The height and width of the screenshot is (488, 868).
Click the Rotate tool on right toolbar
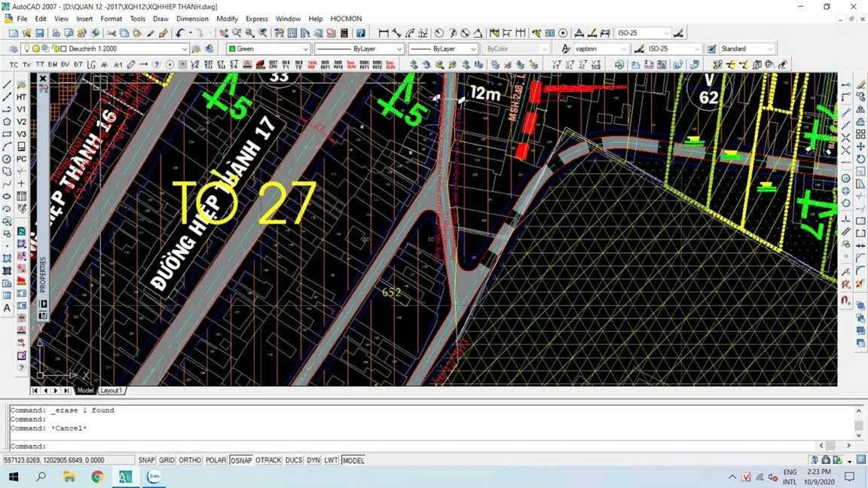[x=860, y=159]
